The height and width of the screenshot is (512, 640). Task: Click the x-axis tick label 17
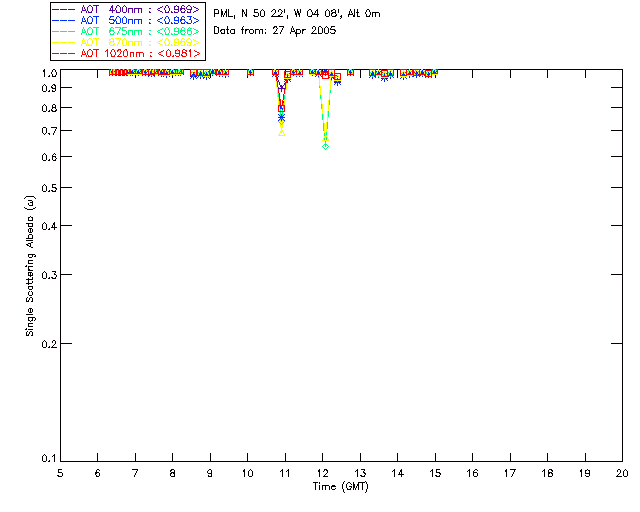pyautogui.click(x=510, y=473)
